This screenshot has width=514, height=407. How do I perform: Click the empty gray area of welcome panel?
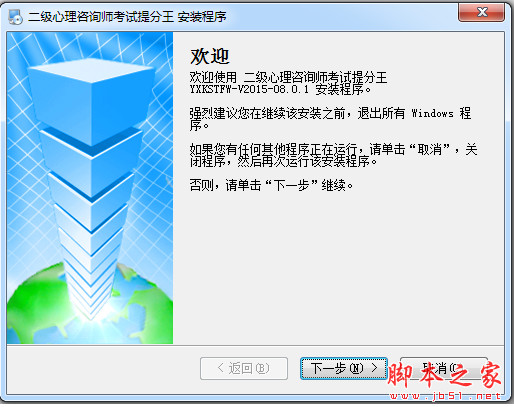[338, 267]
